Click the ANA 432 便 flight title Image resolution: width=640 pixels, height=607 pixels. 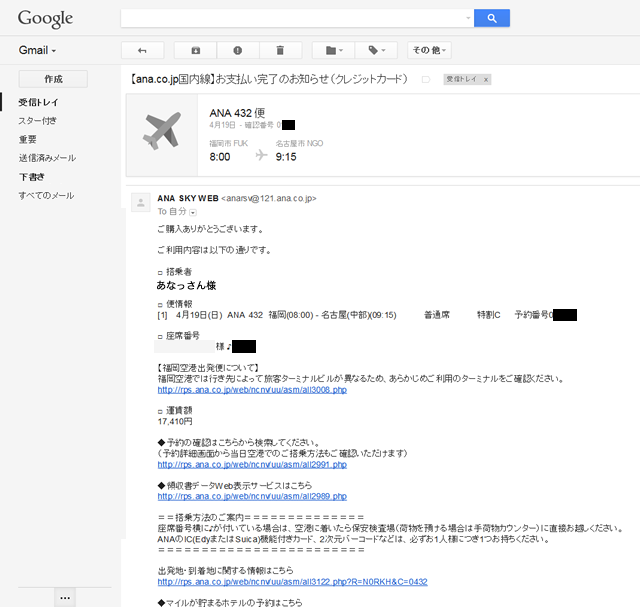[237, 113]
